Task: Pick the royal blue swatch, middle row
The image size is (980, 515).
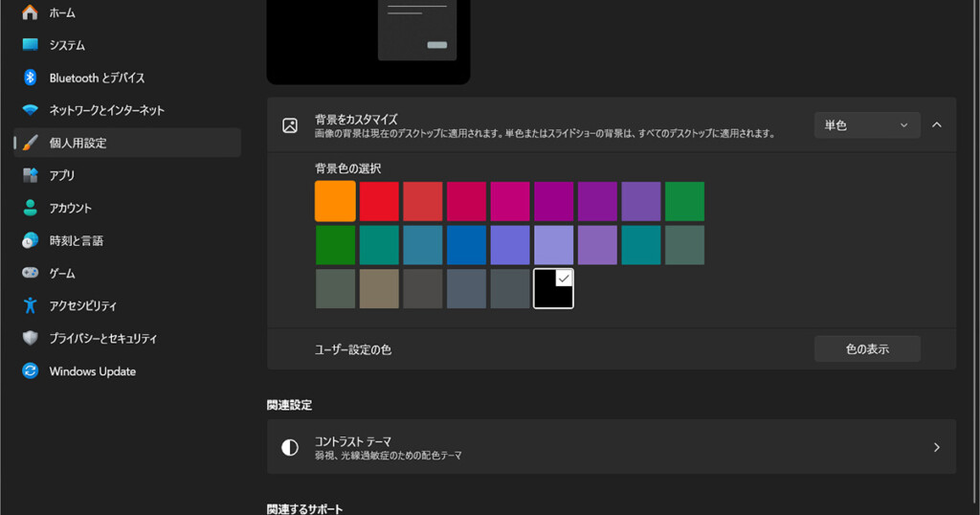Action: coord(466,245)
